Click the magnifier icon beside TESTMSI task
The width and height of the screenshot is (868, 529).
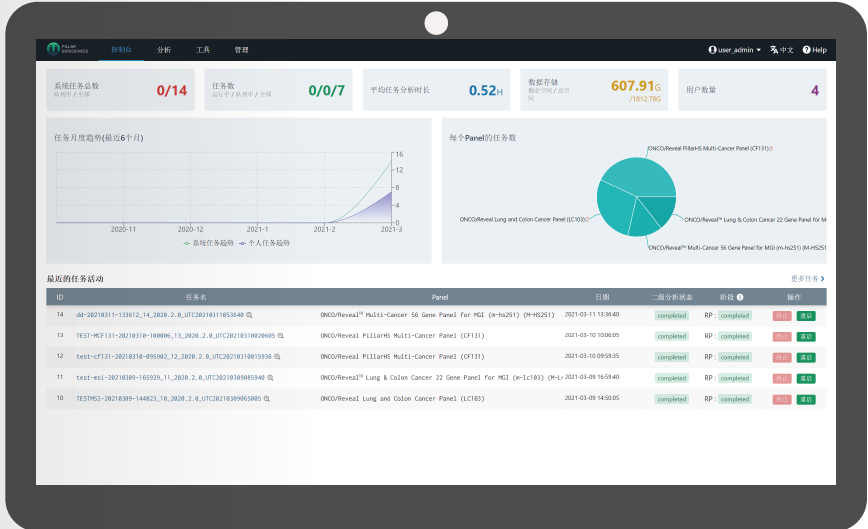[267, 398]
